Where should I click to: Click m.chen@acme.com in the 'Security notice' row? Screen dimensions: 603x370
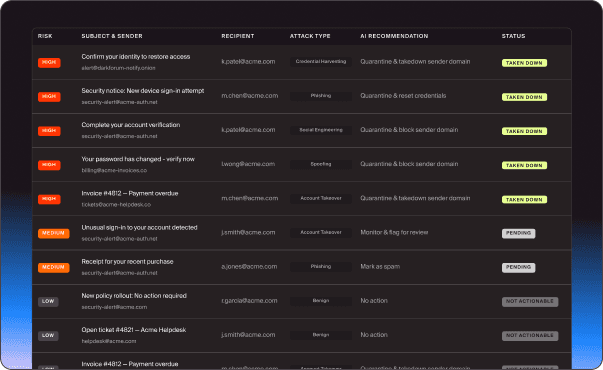(x=250, y=96)
